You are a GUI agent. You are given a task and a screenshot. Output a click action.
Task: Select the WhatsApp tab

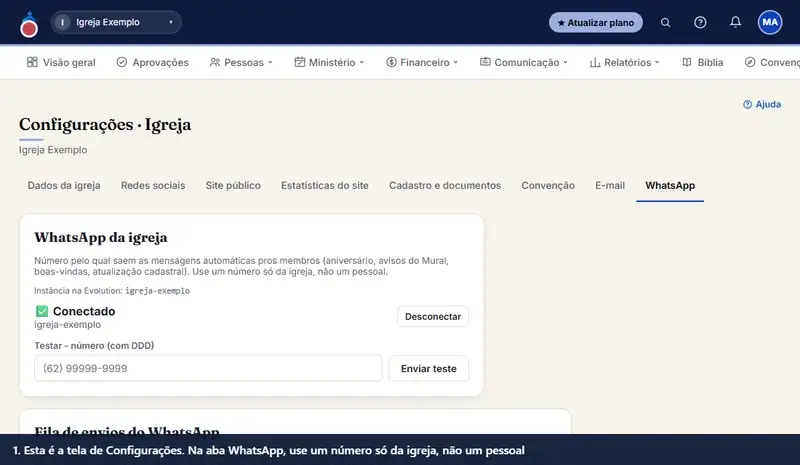click(670, 185)
